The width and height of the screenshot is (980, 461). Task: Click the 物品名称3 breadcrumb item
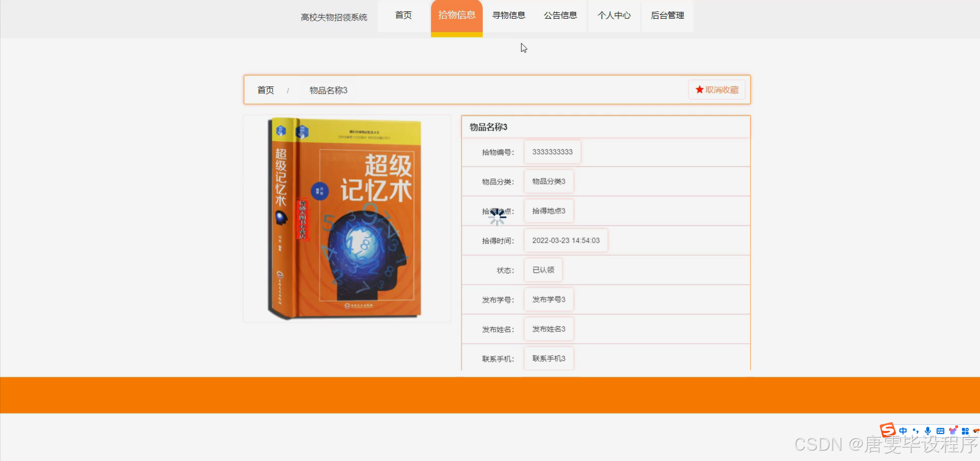[x=328, y=90]
